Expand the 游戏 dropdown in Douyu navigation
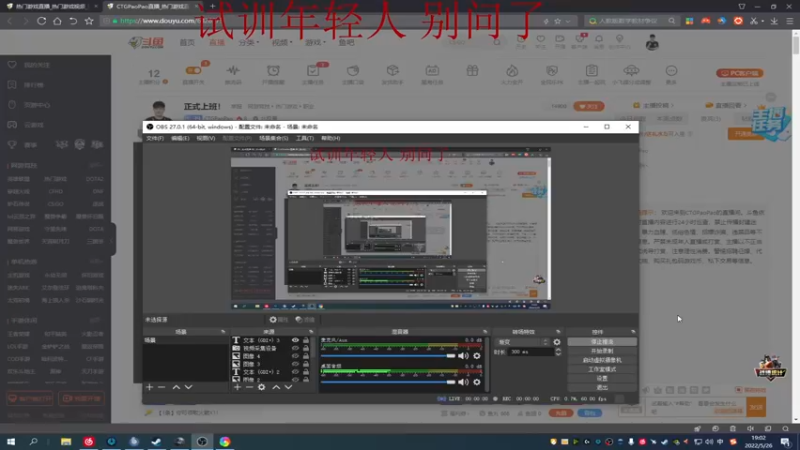 tap(315, 42)
